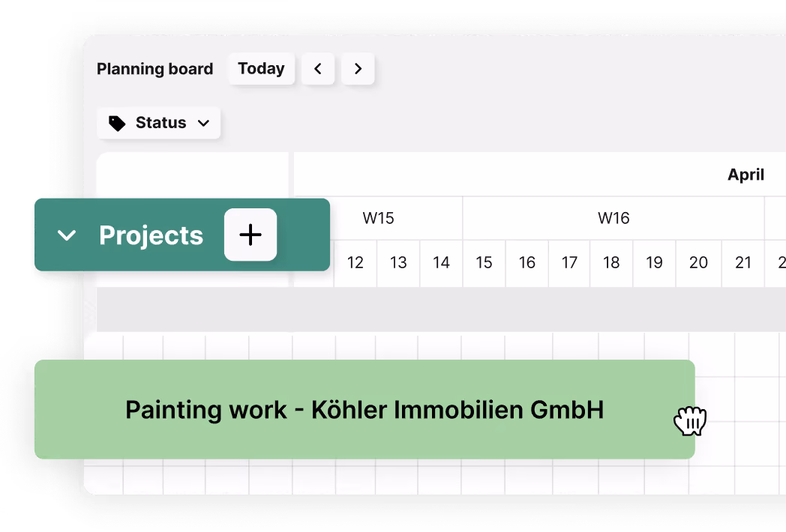Select day 12 column
This screenshot has width=786, height=532.
355,263
